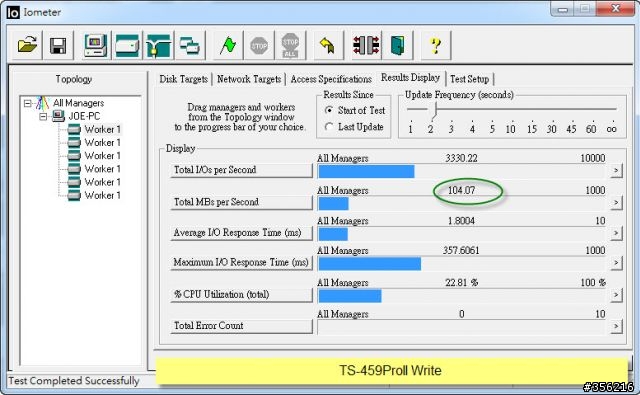This screenshot has width=640, height=395.
Task: Click the Iometer title bar logo
Action: point(13,12)
